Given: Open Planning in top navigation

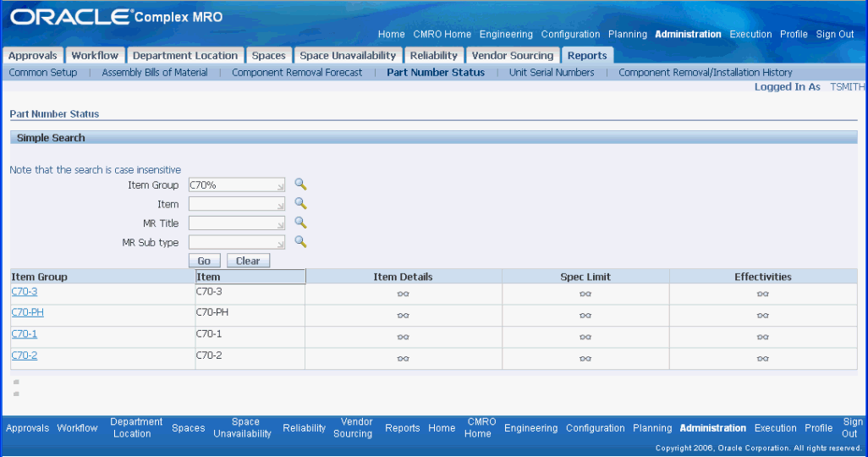Looking at the screenshot, I should coord(627,35).
